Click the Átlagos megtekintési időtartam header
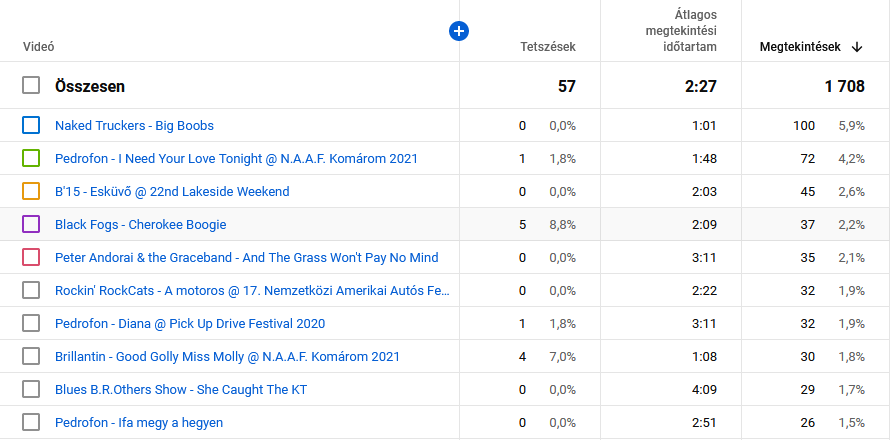The image size is (890, 440). tap(680, 31)
